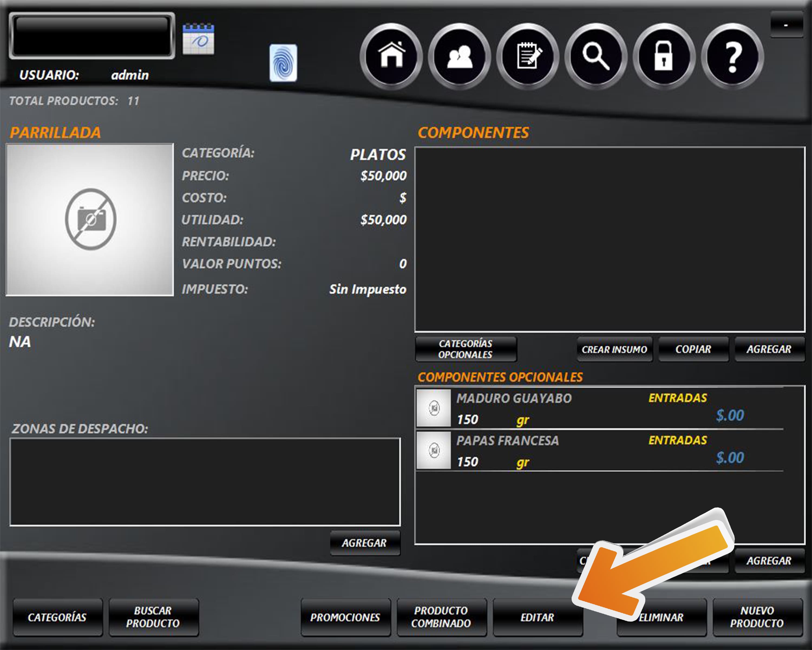Click the black display field at top-left
Viewport: 812px width, 650px height.
(92, 36)
